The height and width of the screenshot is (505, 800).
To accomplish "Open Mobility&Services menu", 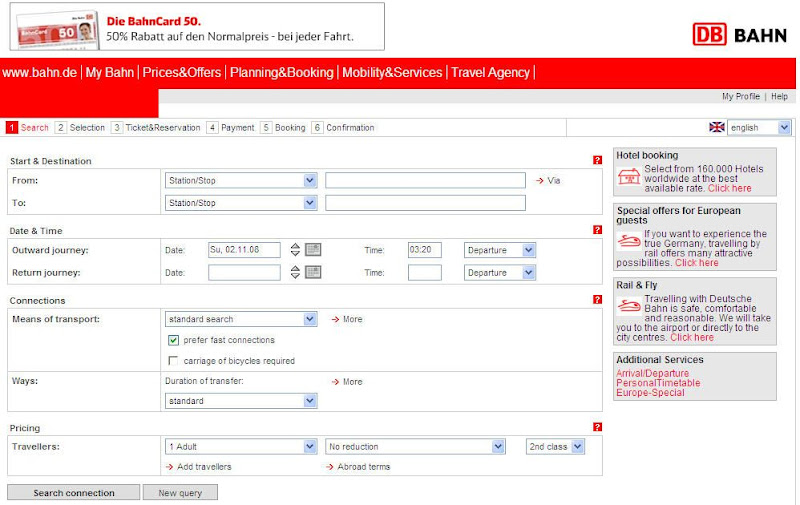I will point(392,72).
